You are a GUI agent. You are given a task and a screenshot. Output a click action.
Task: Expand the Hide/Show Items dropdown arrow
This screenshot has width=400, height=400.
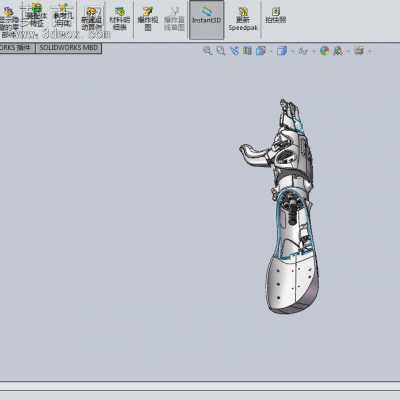[x=313, y=52]
